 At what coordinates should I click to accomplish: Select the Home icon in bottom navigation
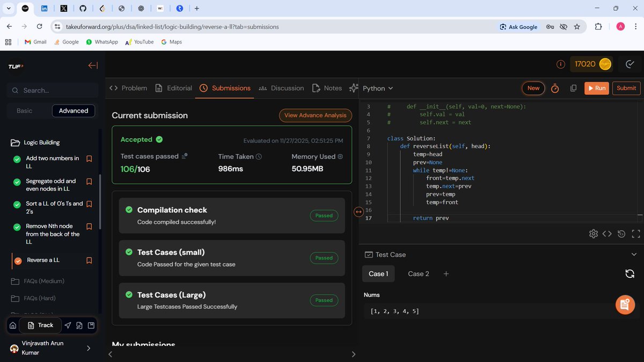coord(12,325)
